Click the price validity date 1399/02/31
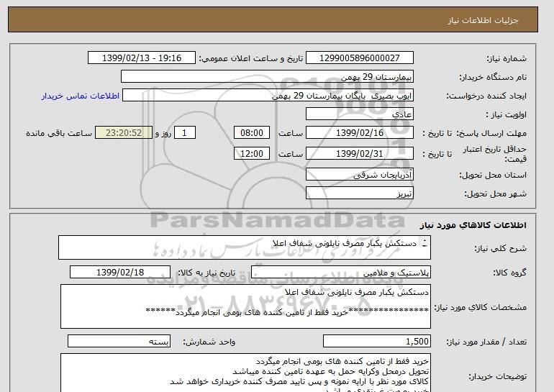Screen dimensions: 554x392 point(359,154)
